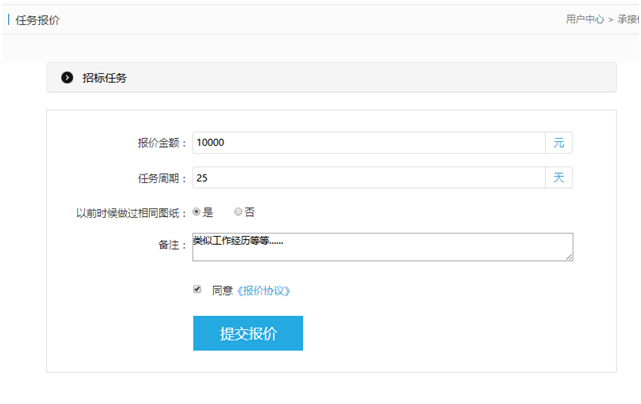Click inside the 备注 textarea

point(383,247)
